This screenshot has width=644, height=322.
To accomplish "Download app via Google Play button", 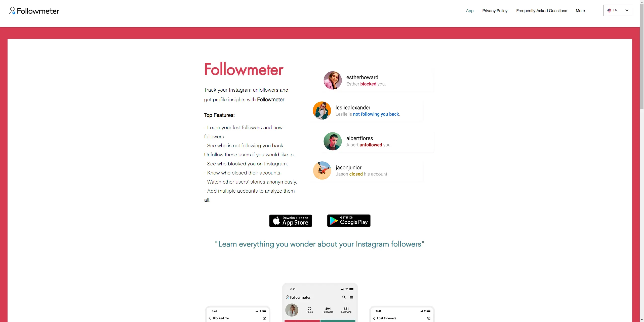I will coord(349,221).
